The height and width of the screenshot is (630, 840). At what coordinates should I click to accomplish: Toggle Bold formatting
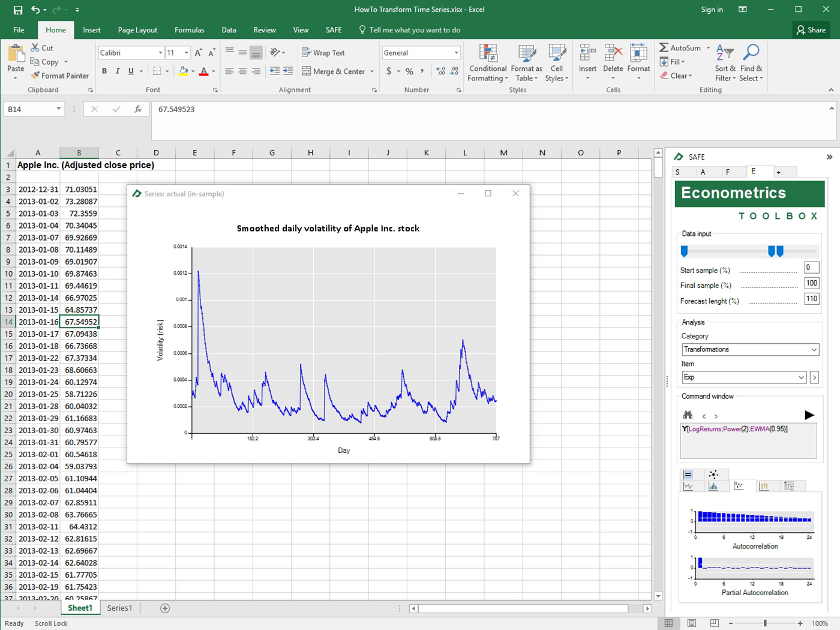pos(104,71)
